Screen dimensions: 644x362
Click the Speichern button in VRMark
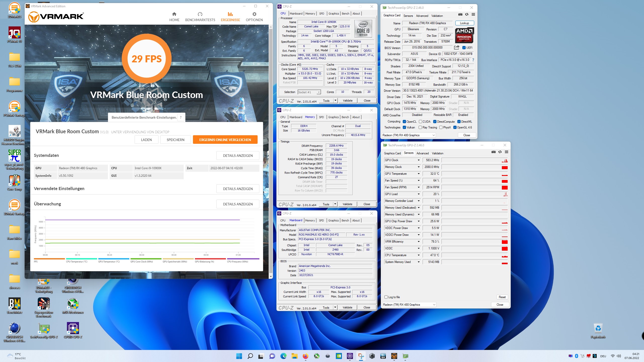176,140
